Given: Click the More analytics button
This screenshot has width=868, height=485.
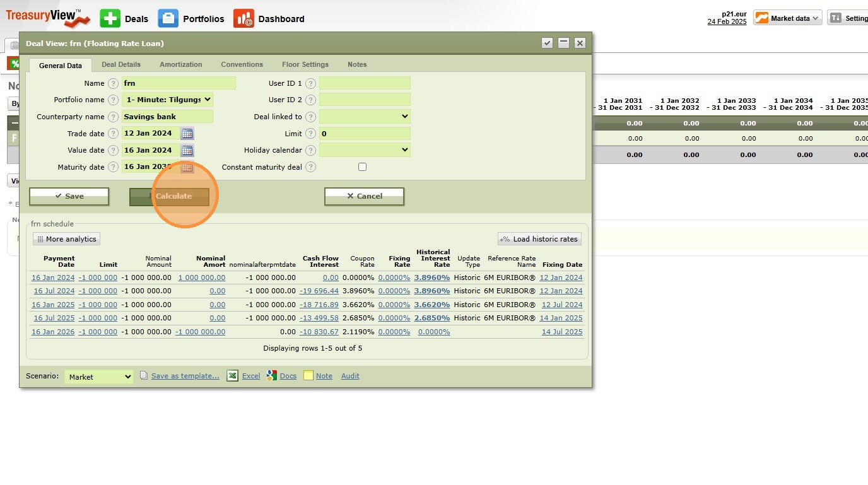Looking at the screenshot, I should click(66, 239).
